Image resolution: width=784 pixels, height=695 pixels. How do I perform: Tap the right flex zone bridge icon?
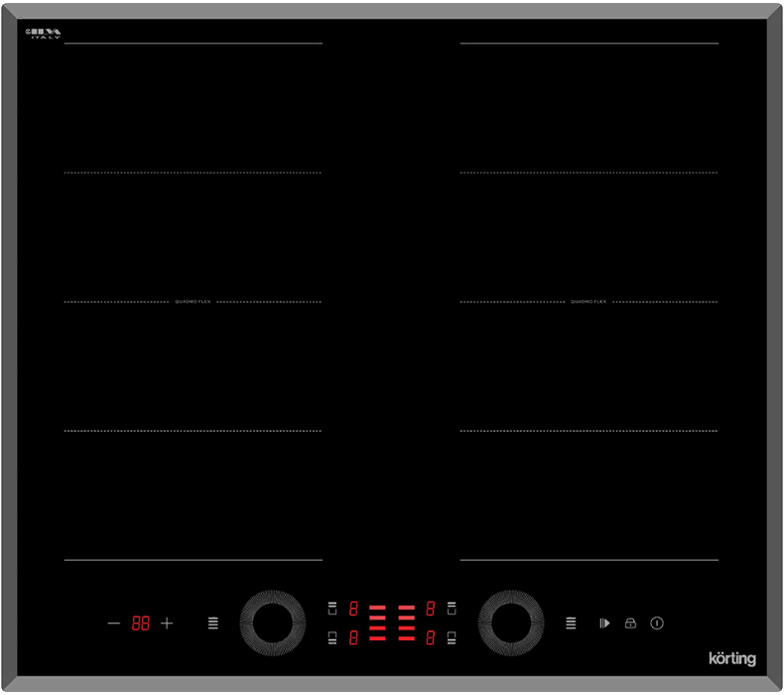(x=571, y=624)
